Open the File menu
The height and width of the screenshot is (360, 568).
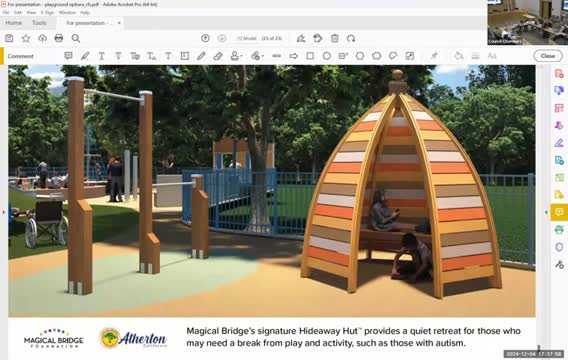6,12
